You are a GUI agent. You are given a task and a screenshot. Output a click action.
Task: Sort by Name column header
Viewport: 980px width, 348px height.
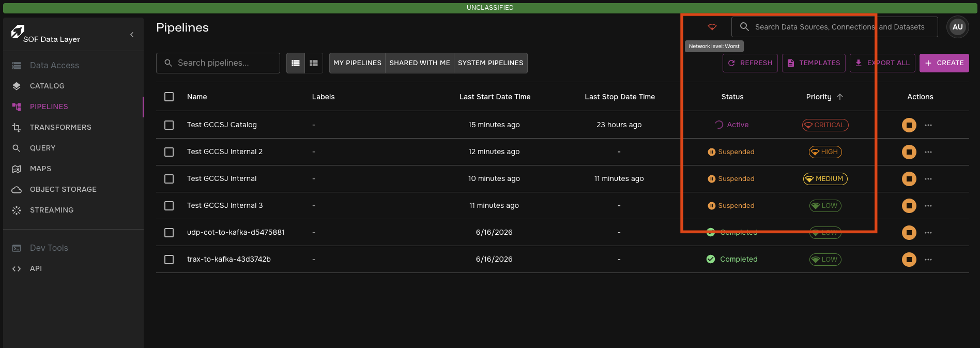[197, 97]
